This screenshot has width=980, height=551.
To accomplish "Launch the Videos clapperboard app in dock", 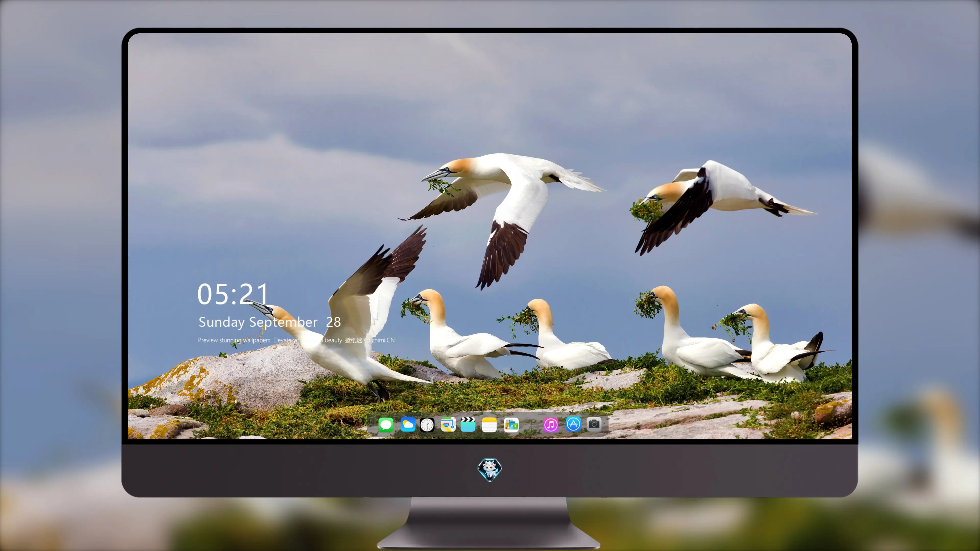I will coord(468,424).
